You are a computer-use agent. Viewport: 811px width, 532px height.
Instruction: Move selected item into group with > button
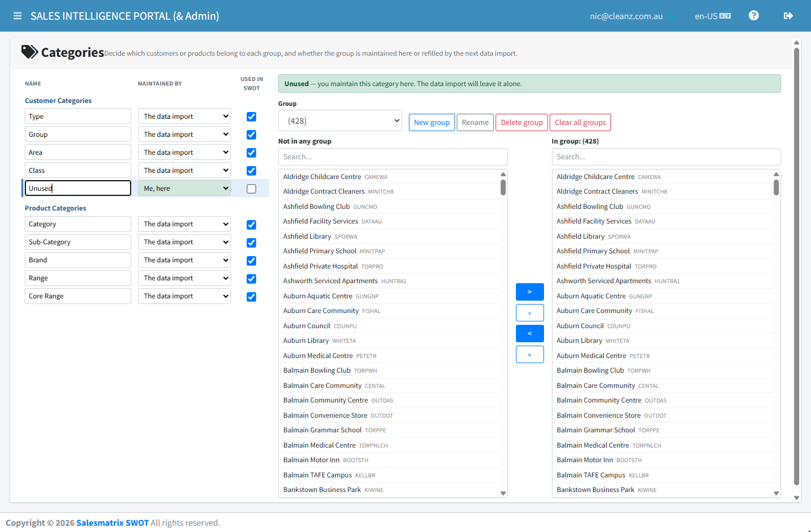point(529,292)
